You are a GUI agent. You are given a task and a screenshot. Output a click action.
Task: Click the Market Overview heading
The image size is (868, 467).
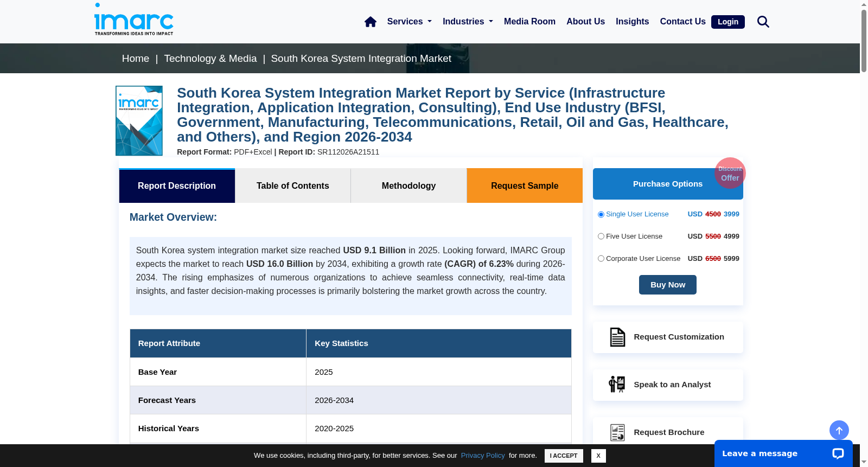173,217
